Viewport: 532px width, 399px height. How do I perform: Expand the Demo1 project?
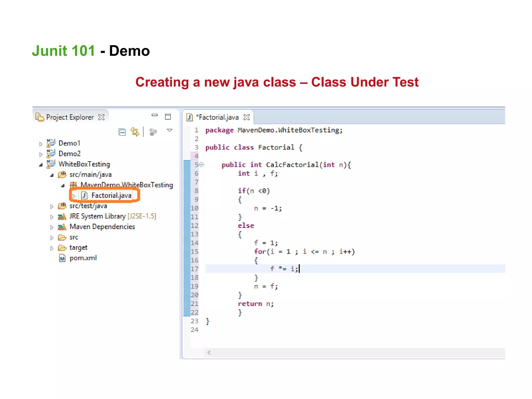(41, 144)
